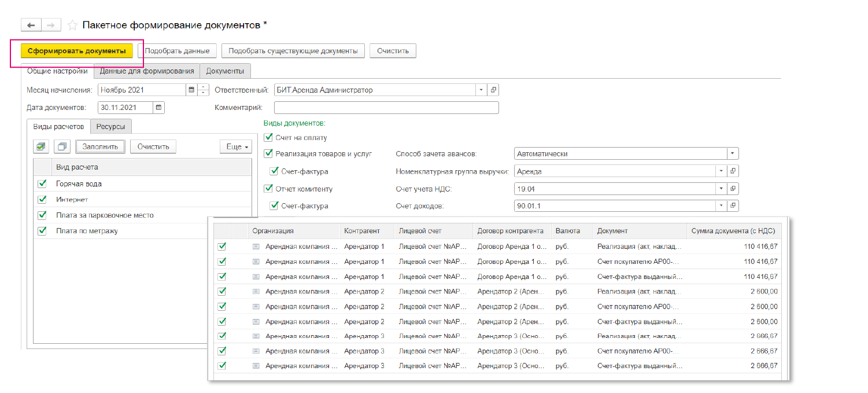Viewport: 868px width, 393px height.
Task: Switch to Данные для формирования tab
Action: (146, 71)
